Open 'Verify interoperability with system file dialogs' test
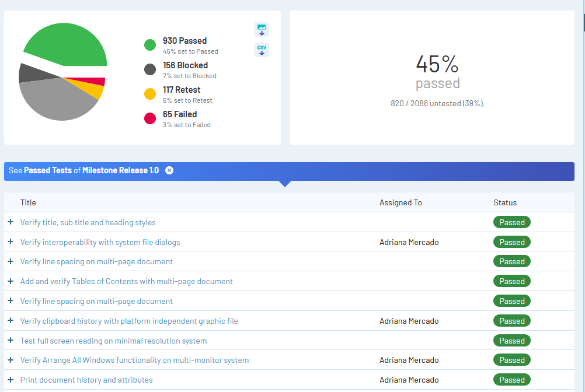 (x=100, y=242)
